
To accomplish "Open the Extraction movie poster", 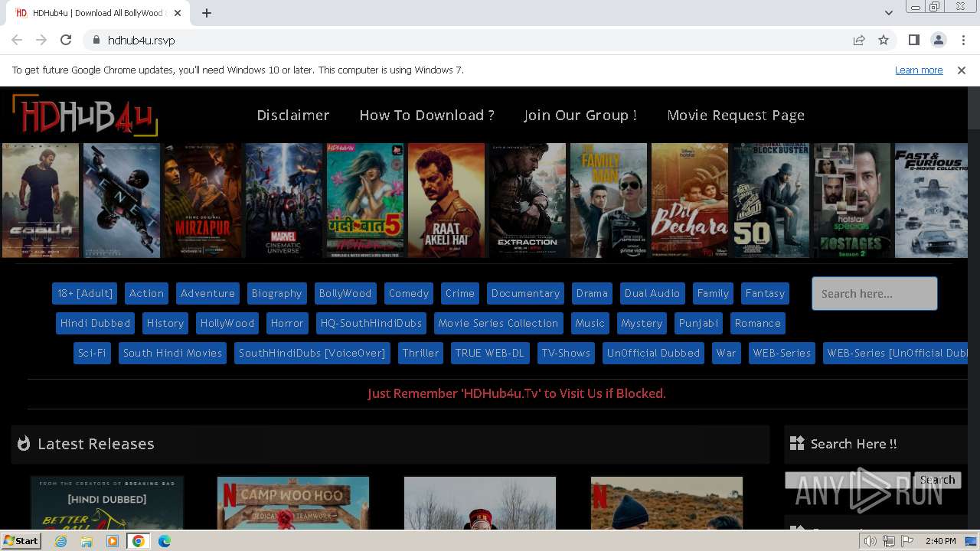I will [528, 201].
